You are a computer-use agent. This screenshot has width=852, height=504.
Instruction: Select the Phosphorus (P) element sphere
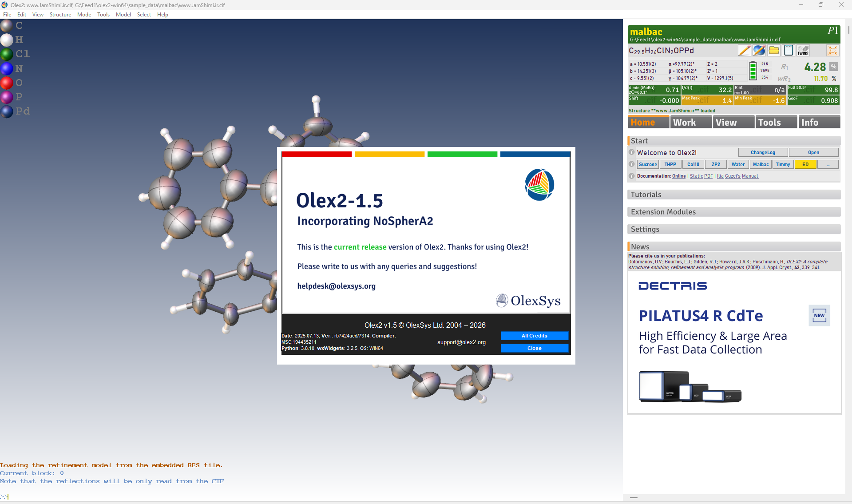pos(6,97)
